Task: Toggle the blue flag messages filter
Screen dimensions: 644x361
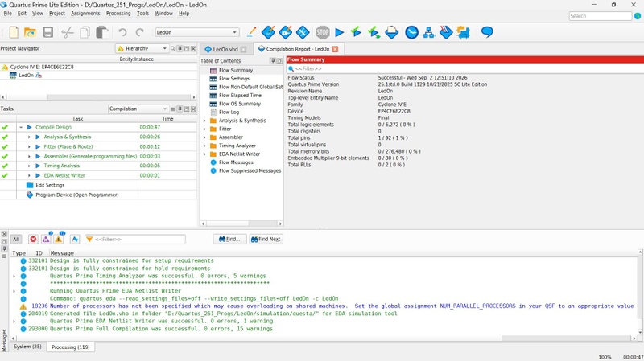Action: (75, 239)
